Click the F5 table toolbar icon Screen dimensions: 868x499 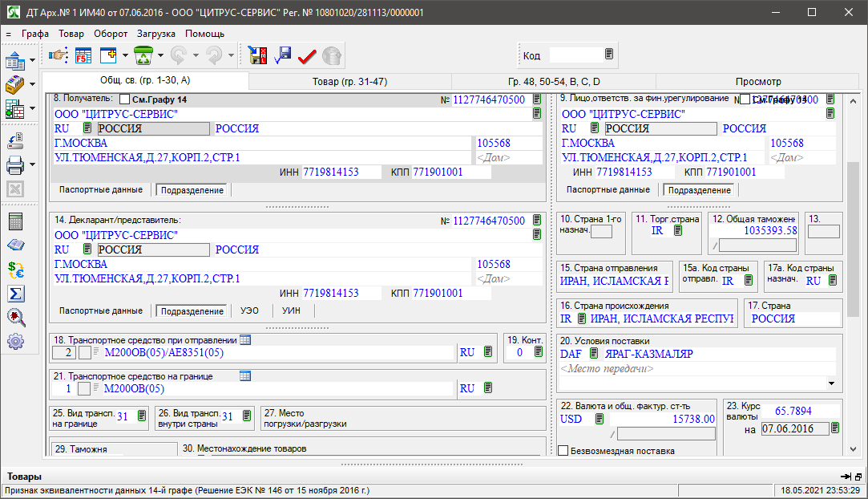(x=83, y=55)
